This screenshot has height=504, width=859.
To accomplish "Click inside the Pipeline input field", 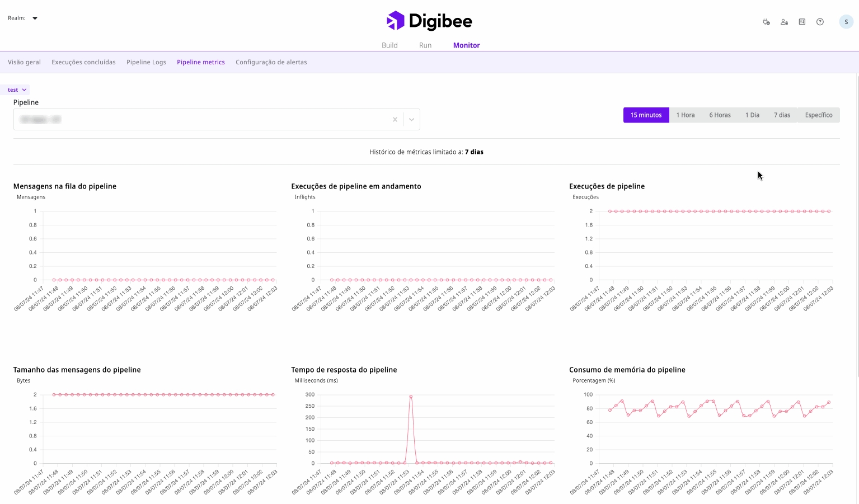I will click(201, 119).
